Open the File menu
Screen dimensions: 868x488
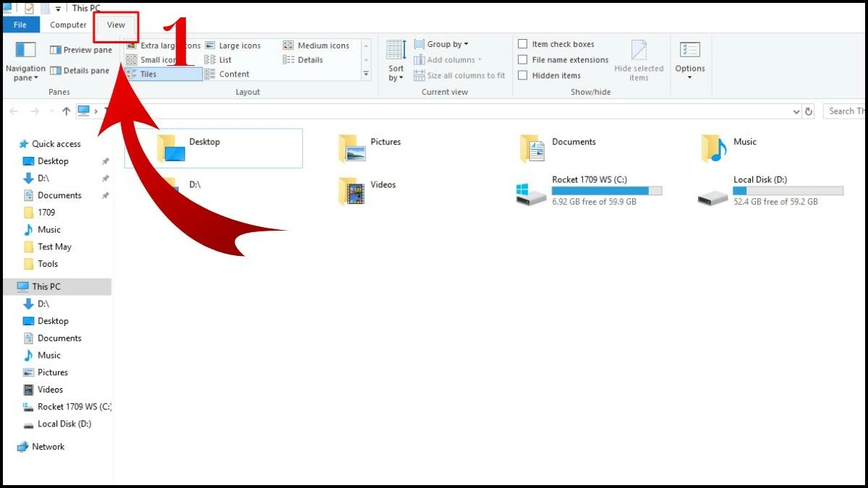click(x=21, y=24)
